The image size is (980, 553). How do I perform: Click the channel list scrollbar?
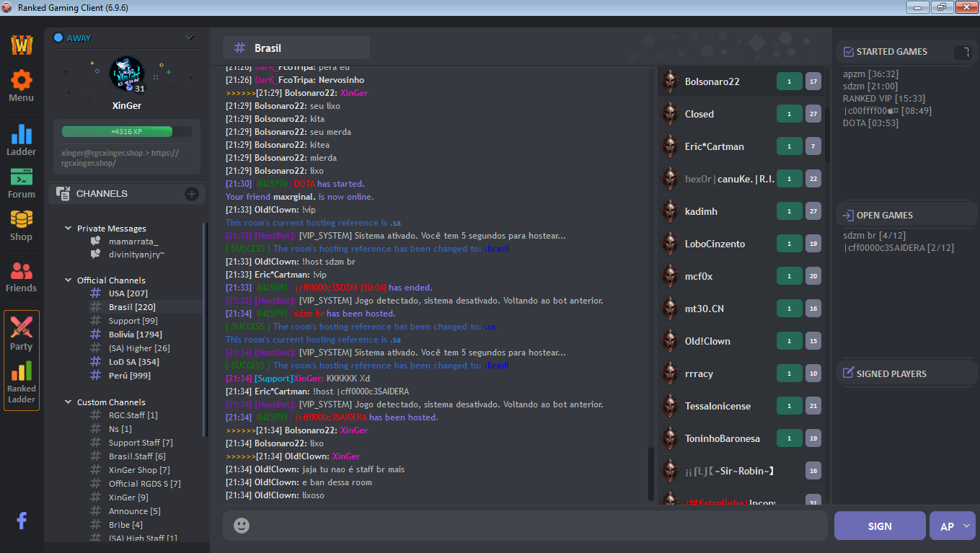pos(205,328)
